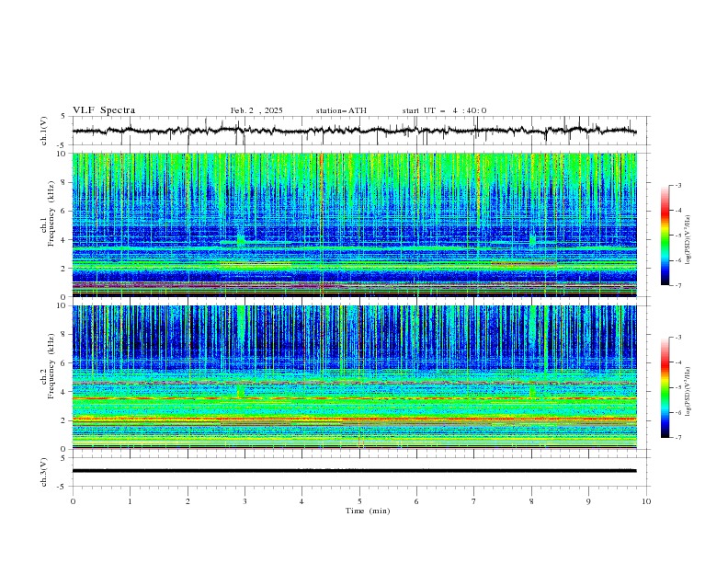The height and width of the screenshot is (563, 728).
Task: Click the ch.1 voltage waveform trace
Action: tap(354, 131)
